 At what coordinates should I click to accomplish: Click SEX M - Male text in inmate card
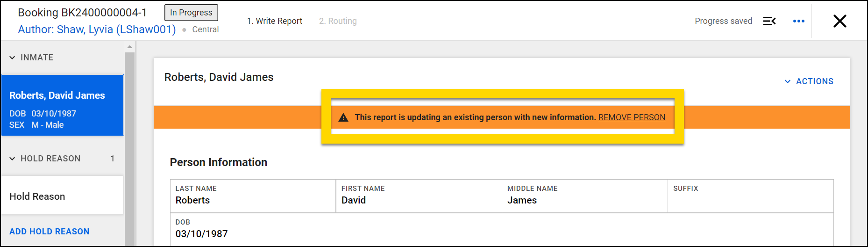tap(36, 125)
